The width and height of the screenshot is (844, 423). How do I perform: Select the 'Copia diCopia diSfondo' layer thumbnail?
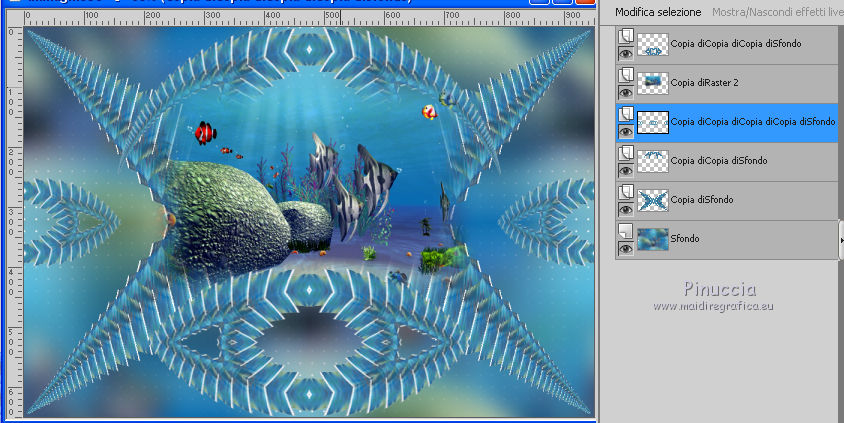[653, 161]
